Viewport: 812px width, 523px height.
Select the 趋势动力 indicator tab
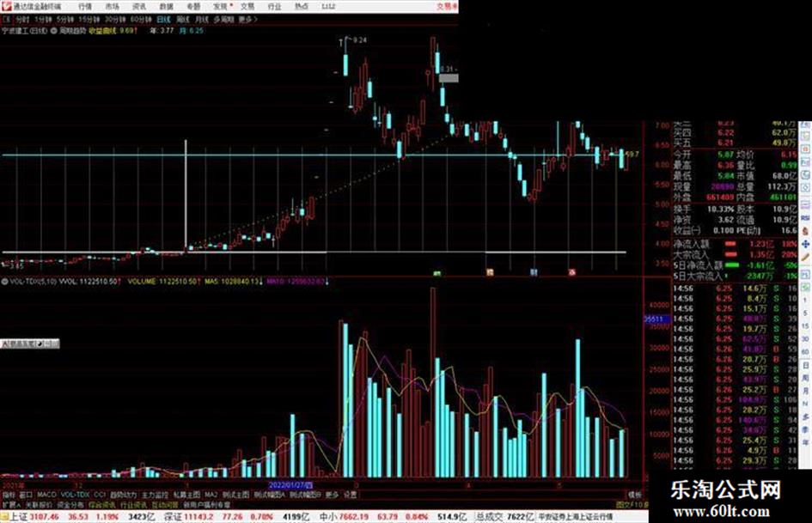123,495
